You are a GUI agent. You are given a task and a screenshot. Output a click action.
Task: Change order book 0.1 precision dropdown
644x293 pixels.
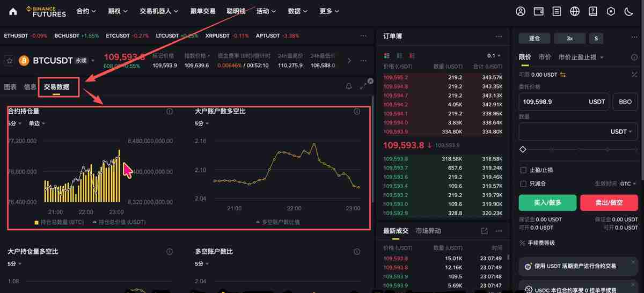click(x=494, y=55)
